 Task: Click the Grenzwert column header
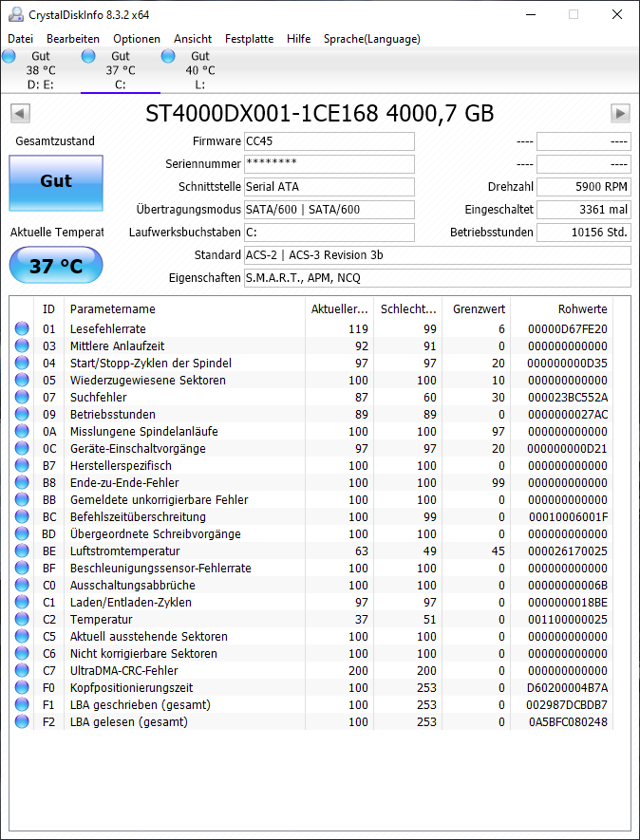point(476,309)
